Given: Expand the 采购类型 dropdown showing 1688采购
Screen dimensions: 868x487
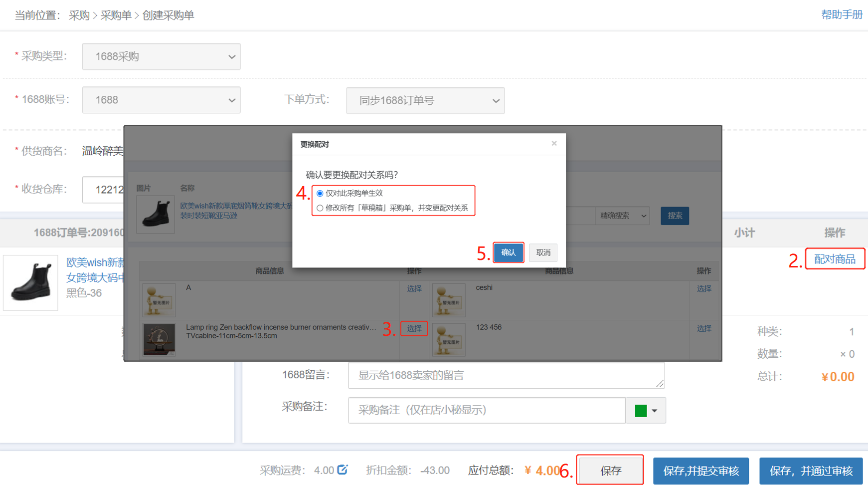Looking at the screenshot, I should 161,56.
